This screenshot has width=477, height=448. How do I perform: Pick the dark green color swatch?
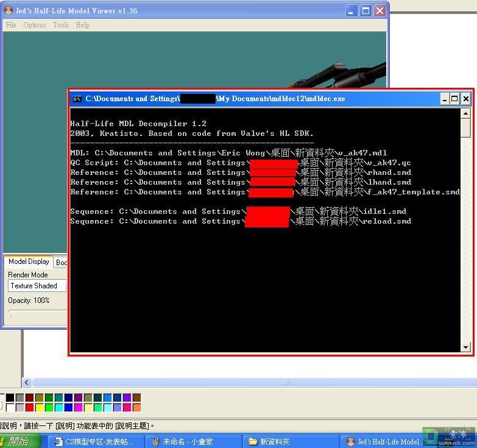click(x=49, y=397)
